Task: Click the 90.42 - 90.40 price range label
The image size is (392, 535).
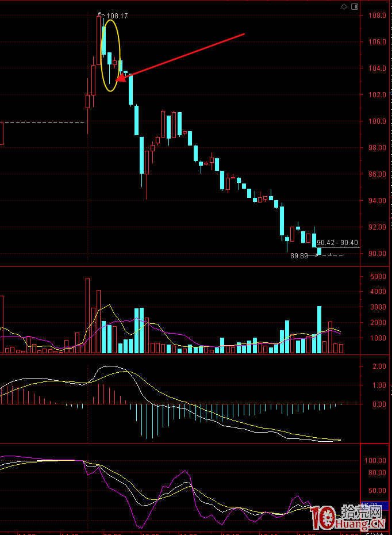Action: [337, 243]
